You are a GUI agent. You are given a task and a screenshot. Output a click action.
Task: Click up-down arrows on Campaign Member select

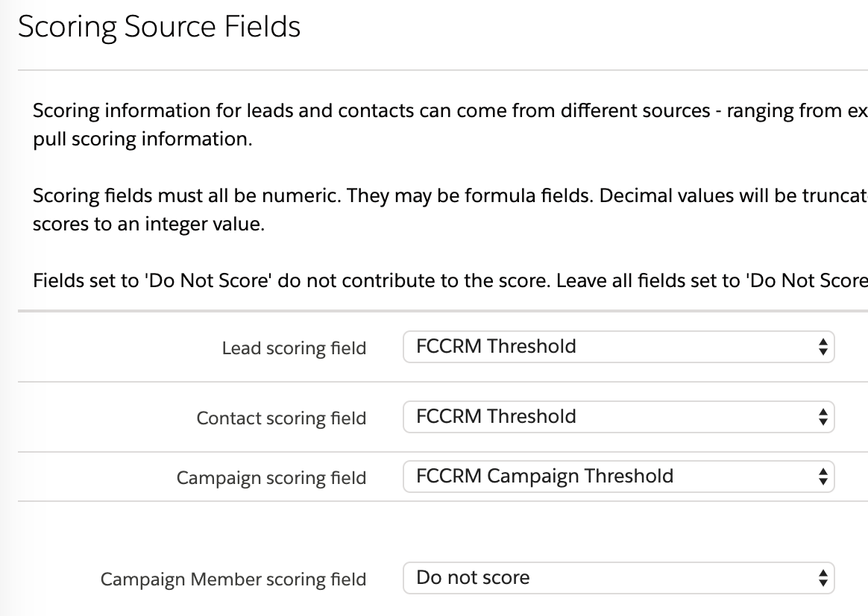(x=823, y=578)
